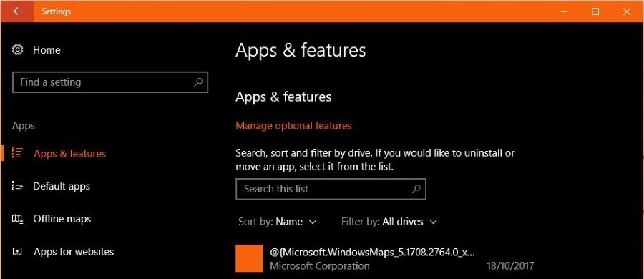Image resolution: width=644 pixels, height=279 pixels.
Task: Click the 18/10/2017 install date
Action: (x=510, y=266)
